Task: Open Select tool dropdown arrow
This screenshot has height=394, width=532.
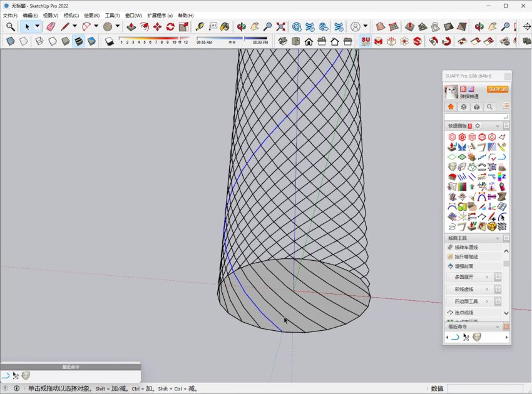Action: tap(38, 26)
